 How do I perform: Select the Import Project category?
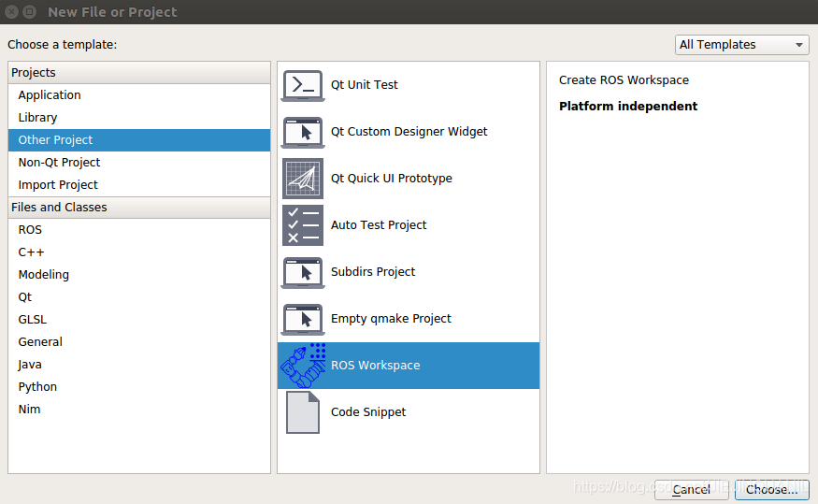pos(139,185)
